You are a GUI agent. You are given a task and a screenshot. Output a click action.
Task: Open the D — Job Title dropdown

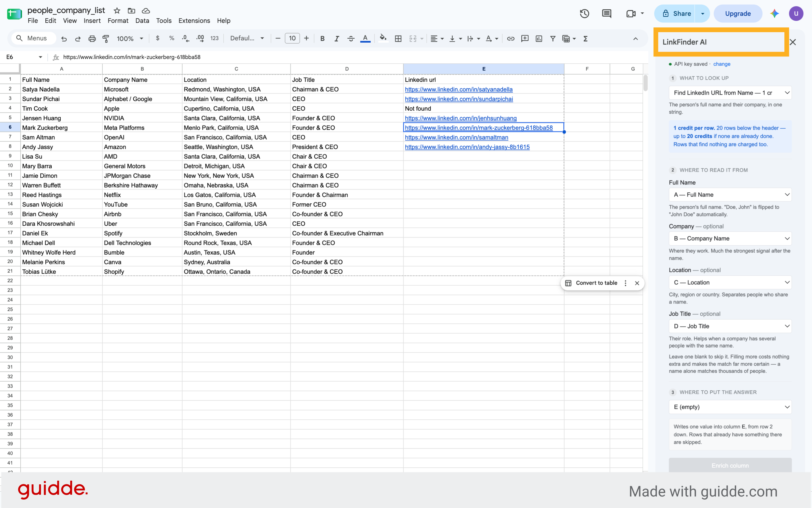pos(730,326)
